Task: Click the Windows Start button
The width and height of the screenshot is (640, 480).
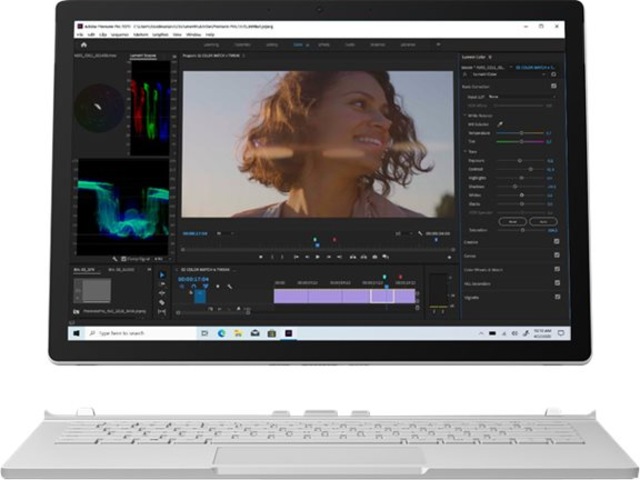Action: click(74, 333)
